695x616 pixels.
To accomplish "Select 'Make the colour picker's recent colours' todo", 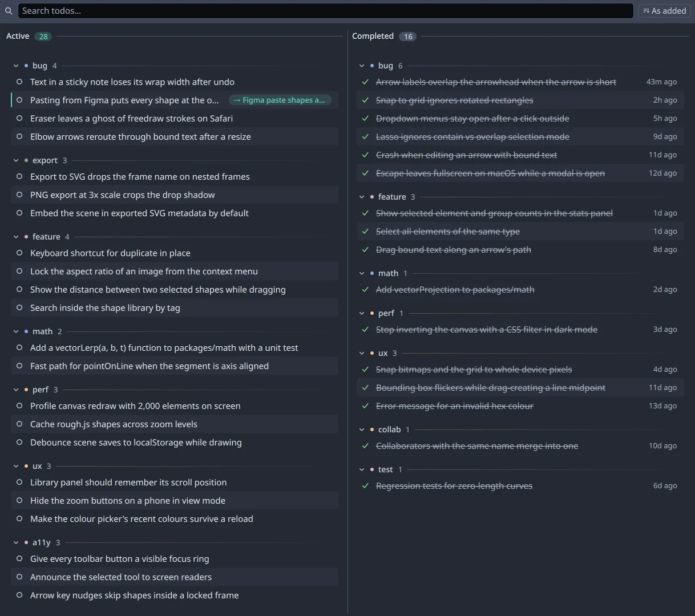I will (x=175, y=518).
